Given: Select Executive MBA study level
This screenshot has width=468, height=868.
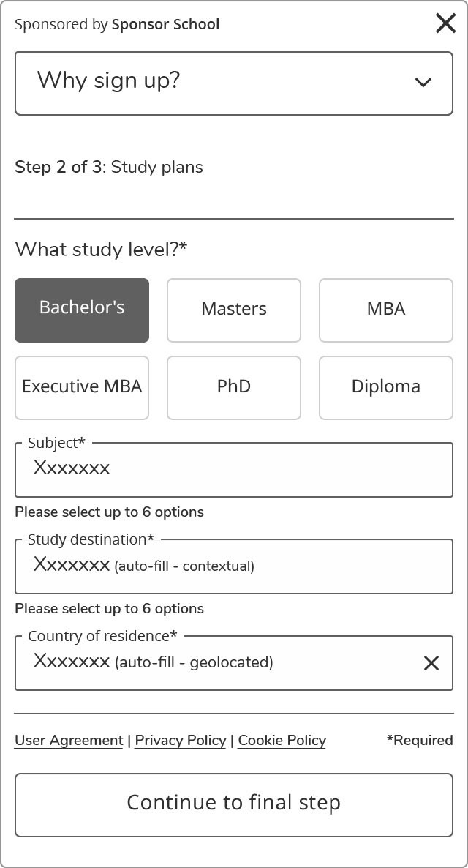Looking at the screenshot, I should point(82,387).
